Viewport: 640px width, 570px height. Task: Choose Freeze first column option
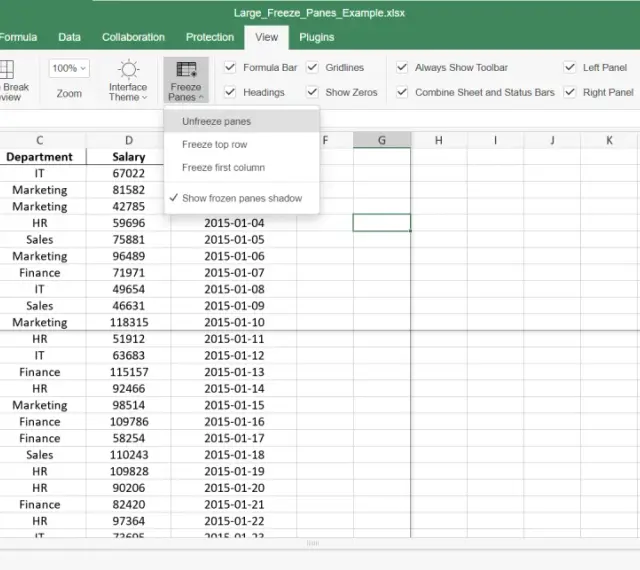pyautogui.click(x=242, y=167)
